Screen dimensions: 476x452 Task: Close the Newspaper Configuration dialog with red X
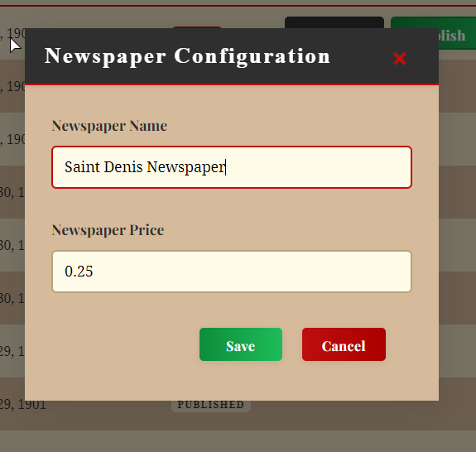click(400, 59)
